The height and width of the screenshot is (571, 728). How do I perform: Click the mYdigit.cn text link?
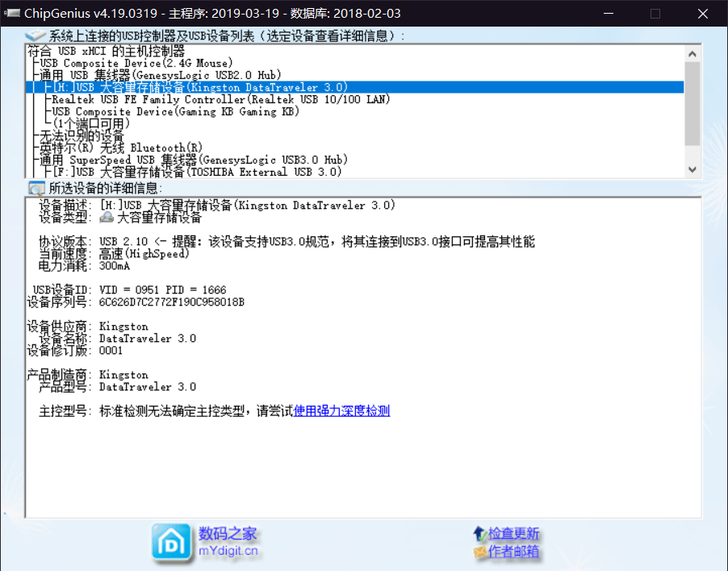point(228,551)
